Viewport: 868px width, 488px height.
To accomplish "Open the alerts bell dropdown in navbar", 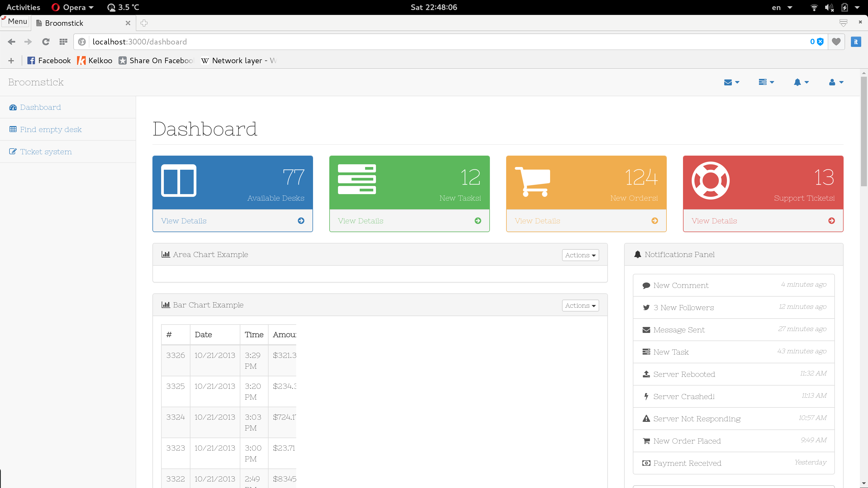I will click(801, 82).
